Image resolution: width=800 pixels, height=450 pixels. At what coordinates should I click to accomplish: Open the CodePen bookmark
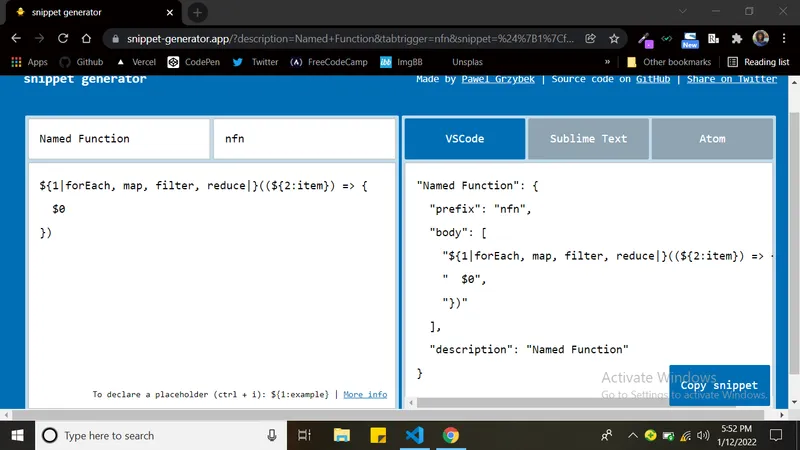[x=194, y=62]
